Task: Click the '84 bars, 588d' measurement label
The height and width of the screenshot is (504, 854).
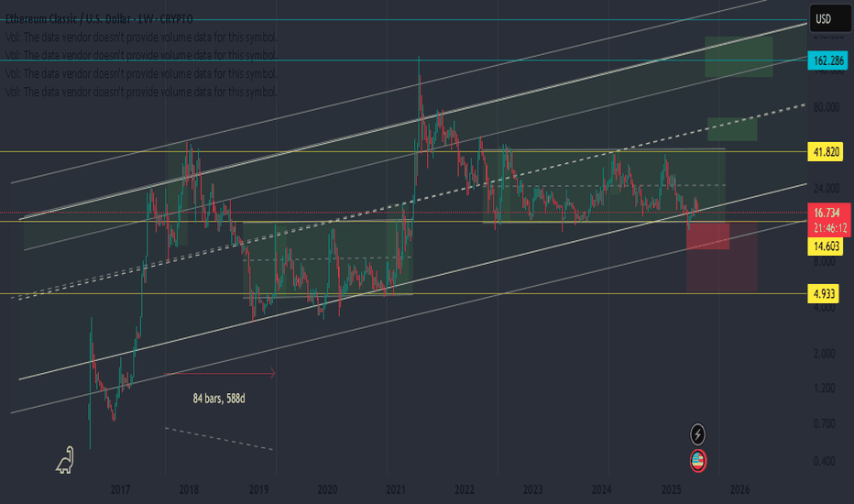Action: [221, 397]
